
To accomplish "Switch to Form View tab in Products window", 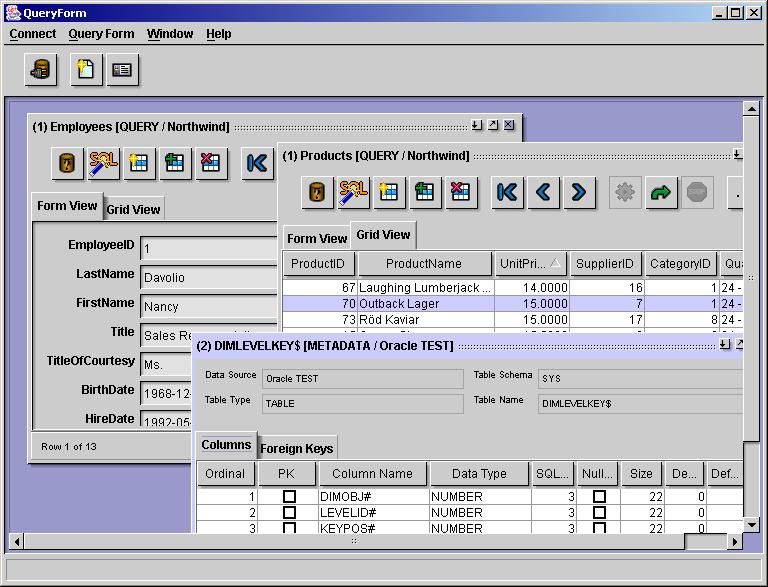I will 316,238.
